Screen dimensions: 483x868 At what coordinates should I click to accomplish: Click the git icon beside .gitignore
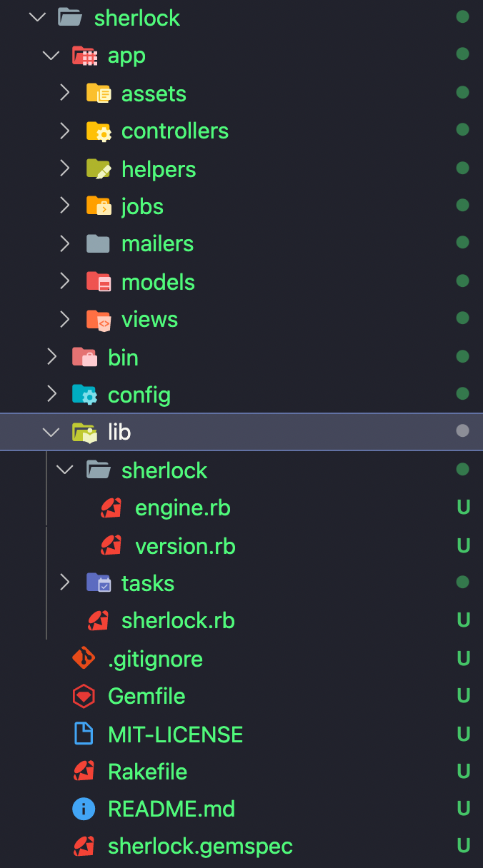click(x=84, y=658)
